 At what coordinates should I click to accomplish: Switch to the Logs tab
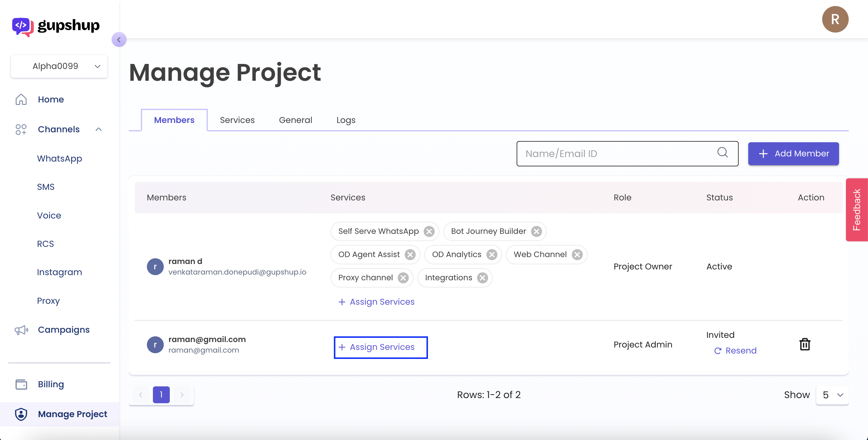click(346, 120)
